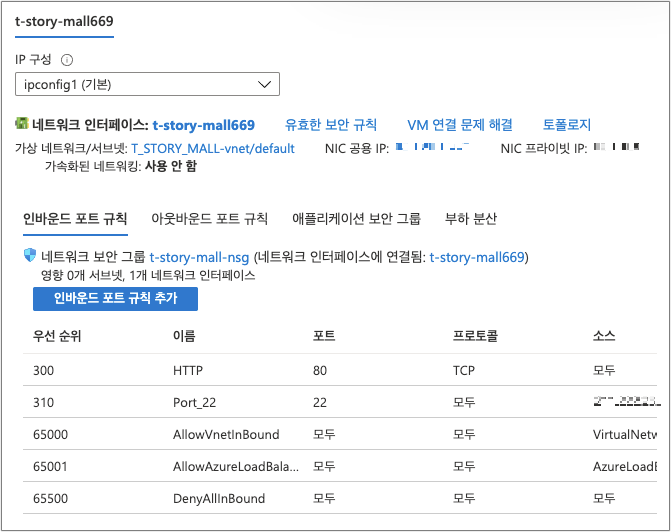Click the IP 구성 info icon
Screen dimensions: 671x532
pos(67,60)
